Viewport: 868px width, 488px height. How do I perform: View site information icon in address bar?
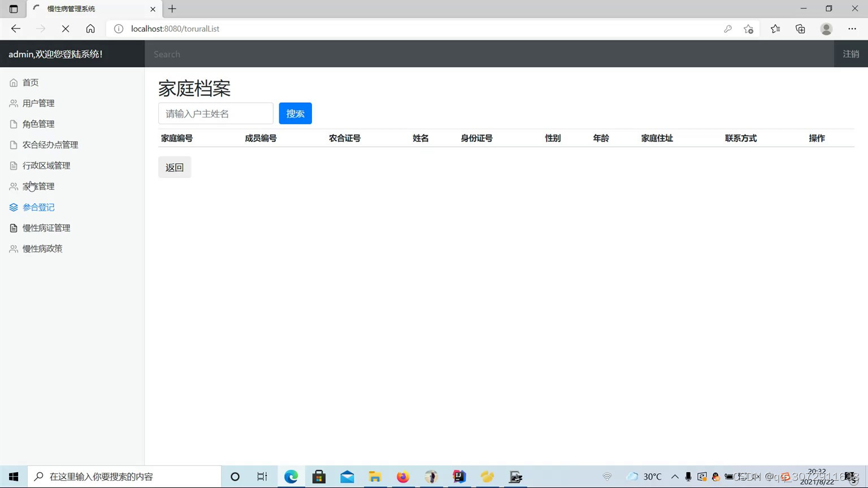[119, 29]
